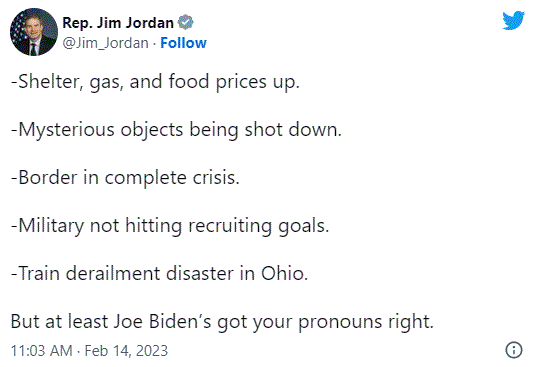
Task: Open the Rep. Jim Jordan display name
Action: [x=118, y=23]
